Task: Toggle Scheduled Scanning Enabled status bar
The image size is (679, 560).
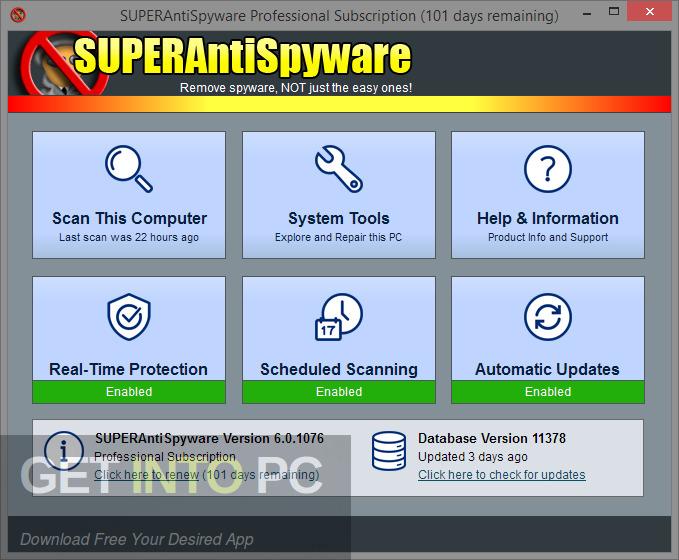Action: tap(339, 392)
